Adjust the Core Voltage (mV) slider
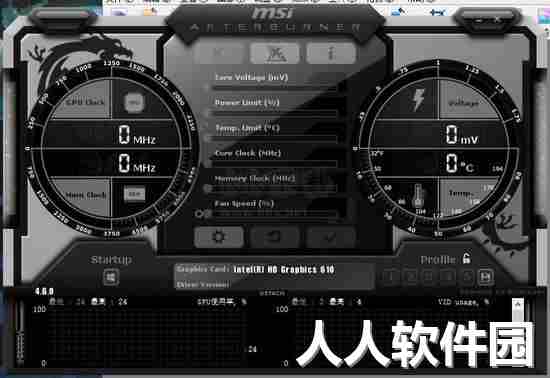The height and width of the screenshot is (378, 550). [x=272, y=88]
